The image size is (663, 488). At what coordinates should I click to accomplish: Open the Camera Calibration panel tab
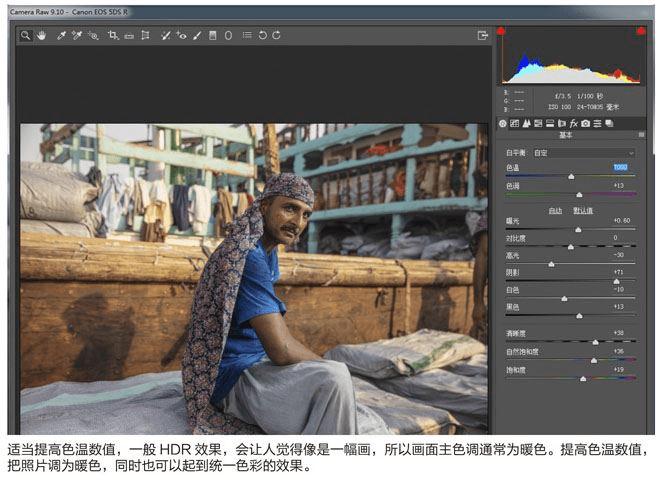click(x=586, y=123)
